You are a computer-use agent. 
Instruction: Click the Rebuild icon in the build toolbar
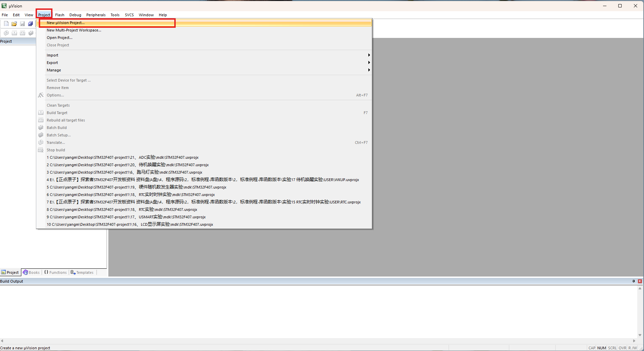22,33
